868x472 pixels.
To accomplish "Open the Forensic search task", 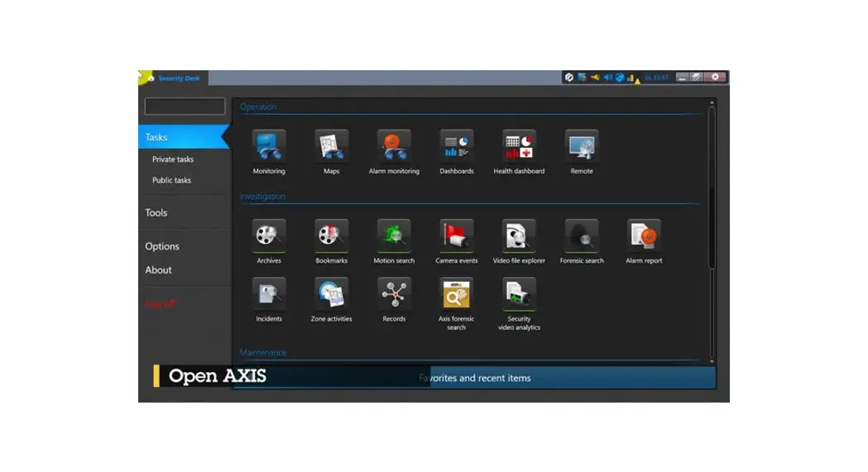I will point(581,241).
